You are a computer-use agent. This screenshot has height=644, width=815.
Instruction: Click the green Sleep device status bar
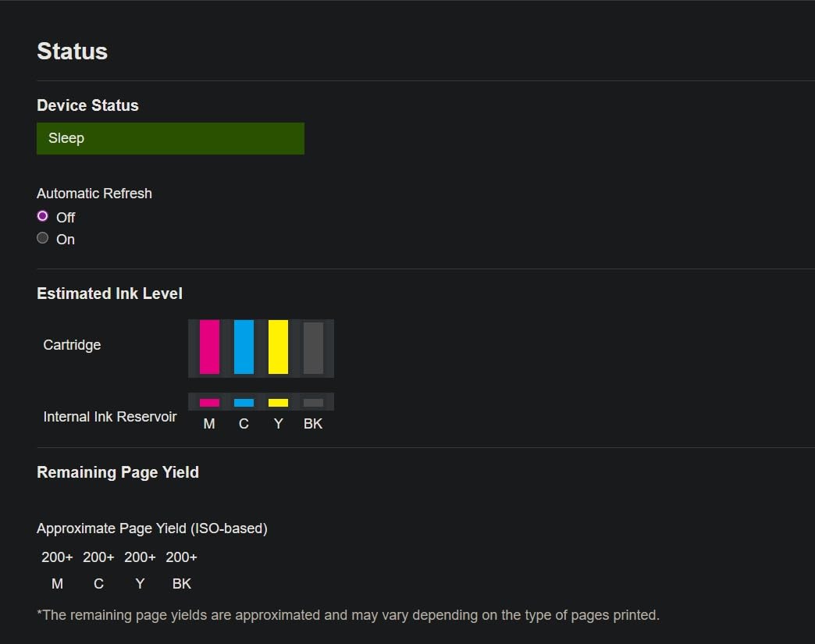(x=170, y=138)
